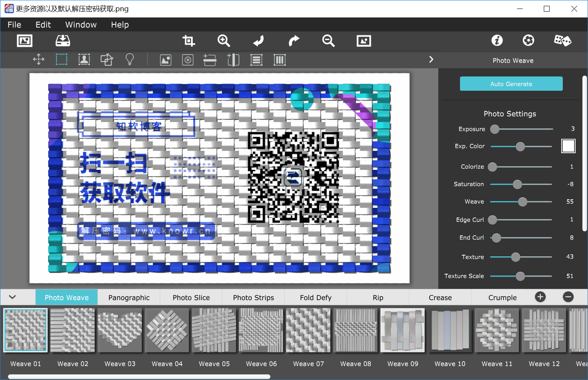
Task: Add an effect with the plus icon
Action: [540, 297]
